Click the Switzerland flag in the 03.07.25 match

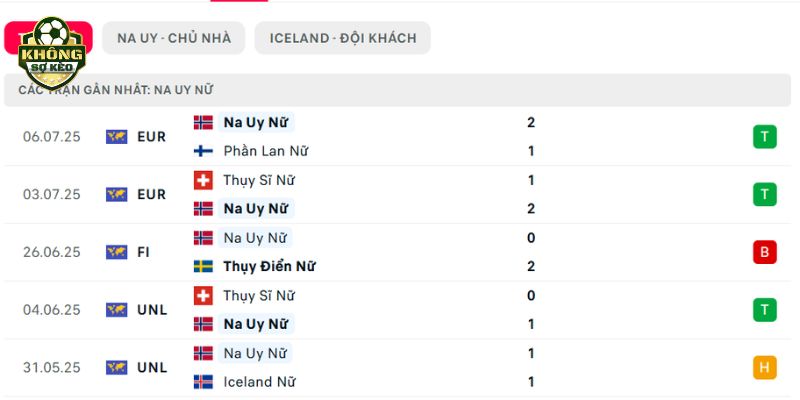[x=204, y=180]
